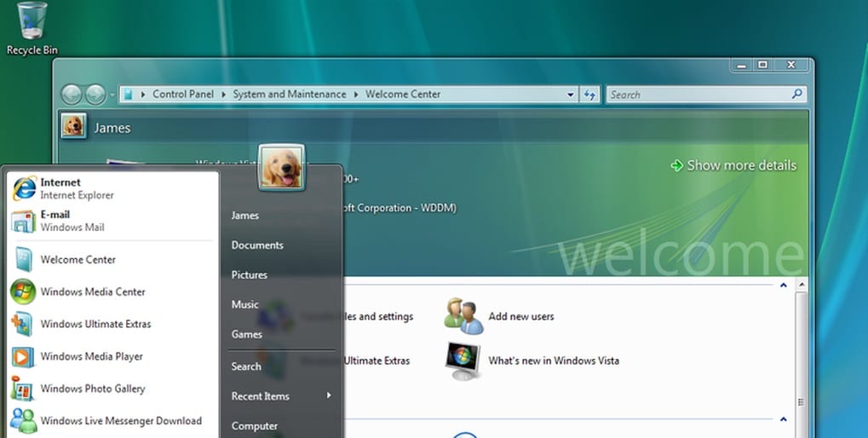
Task: Select Windows Live Messenger Download entry
Action: coord(112,421)
